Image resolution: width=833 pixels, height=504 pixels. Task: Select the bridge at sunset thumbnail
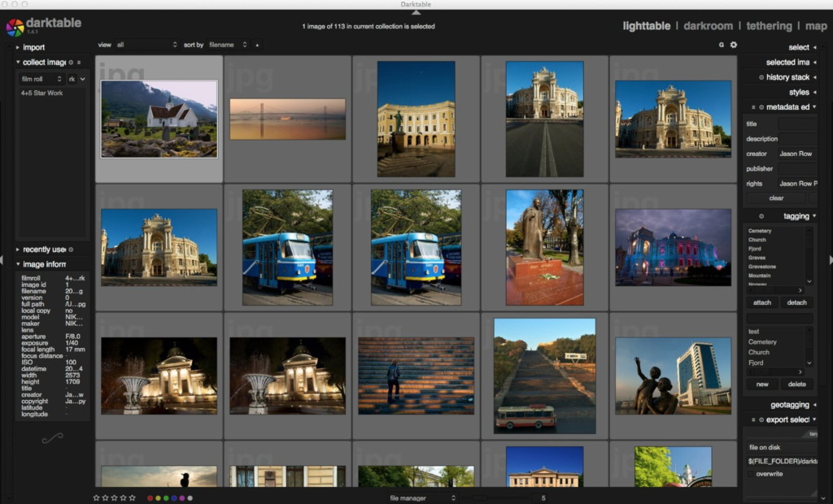pyautogui.click(x=287, y=119)
